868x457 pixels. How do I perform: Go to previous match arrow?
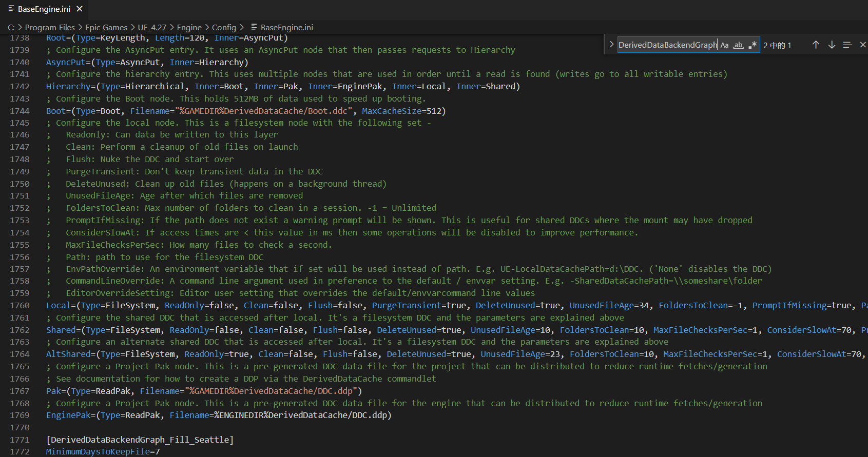[816, 45]
